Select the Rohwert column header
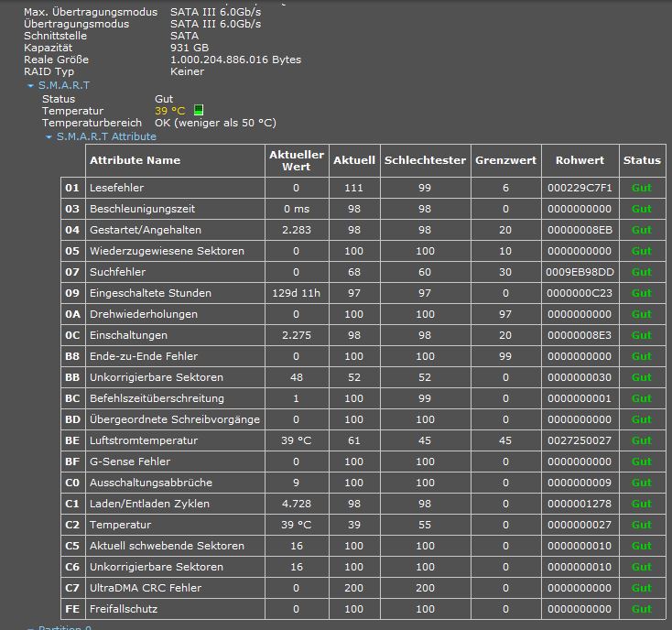Screen dimensions: 672x630 click(580, 160)
